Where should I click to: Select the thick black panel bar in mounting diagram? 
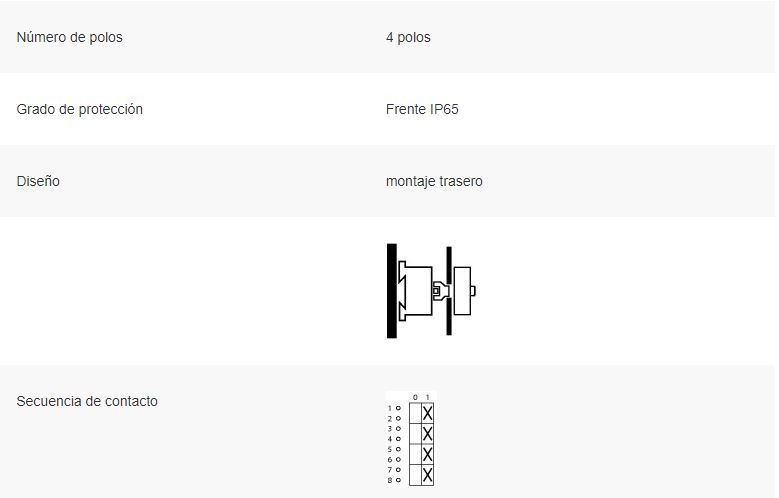[x=391, y=291]
